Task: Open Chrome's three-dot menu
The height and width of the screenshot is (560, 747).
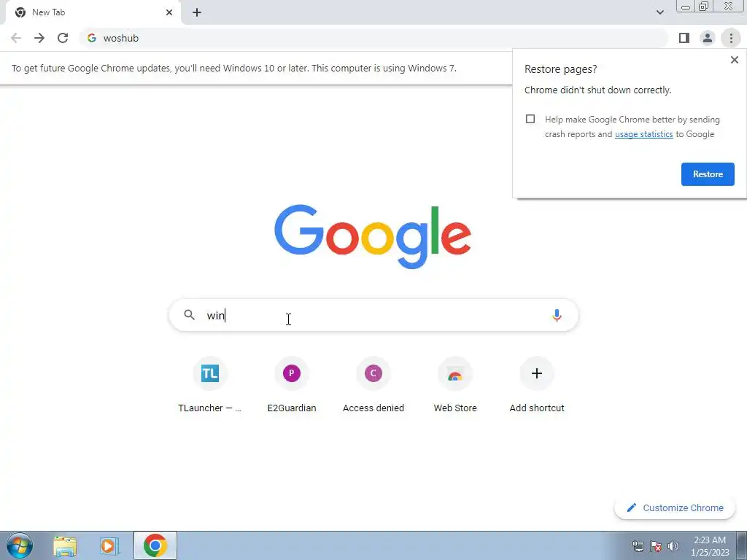Action: (x=731, y=38)
